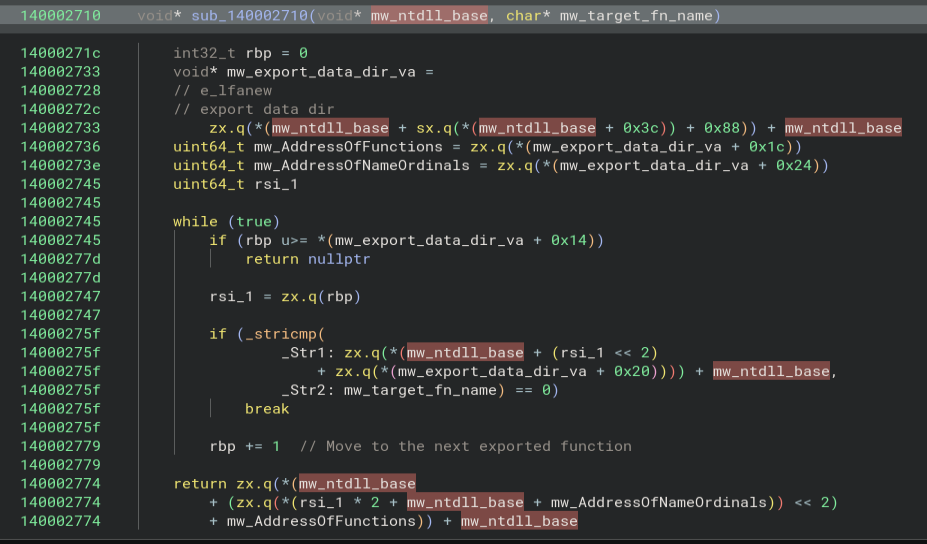Select the 0x1c offset constant

(x=766, y=147)
